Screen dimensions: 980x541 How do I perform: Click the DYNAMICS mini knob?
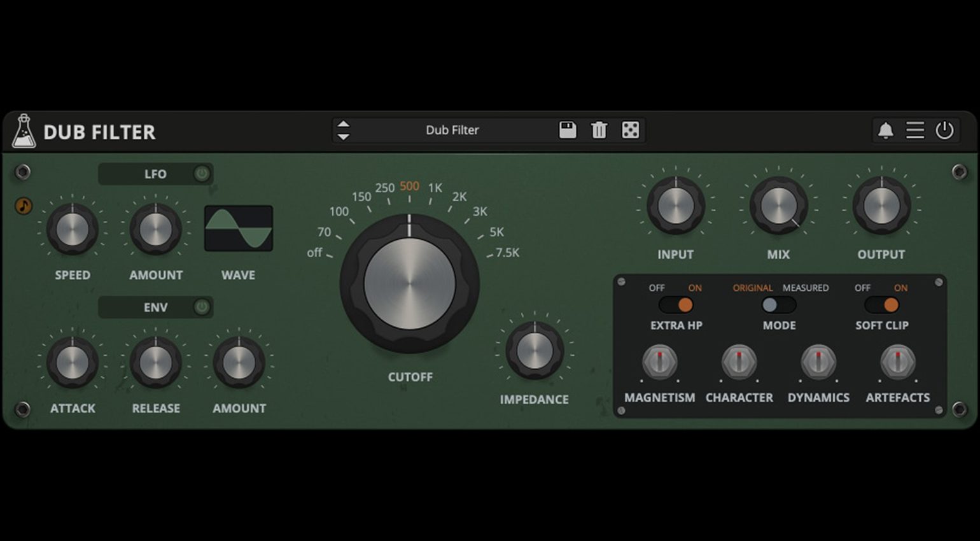click(818, 362)
